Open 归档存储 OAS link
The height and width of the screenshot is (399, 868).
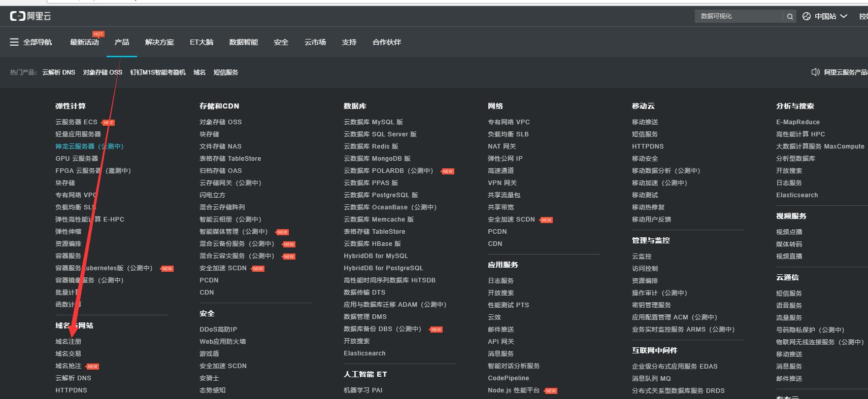point(220,171)
